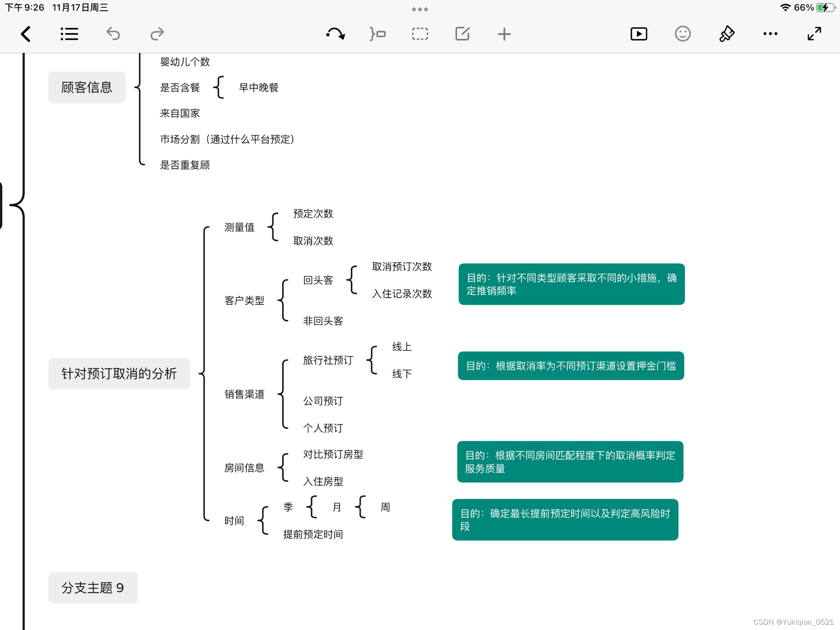Undo the last edit
This screenshot has height=630, width=840.
click(x=113, y=34)
